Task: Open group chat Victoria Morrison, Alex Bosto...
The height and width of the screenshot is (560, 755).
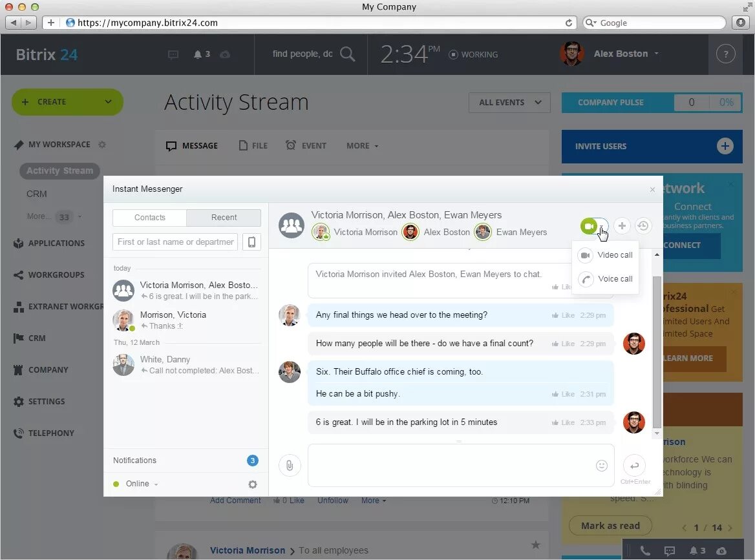Action: [186, 290]
